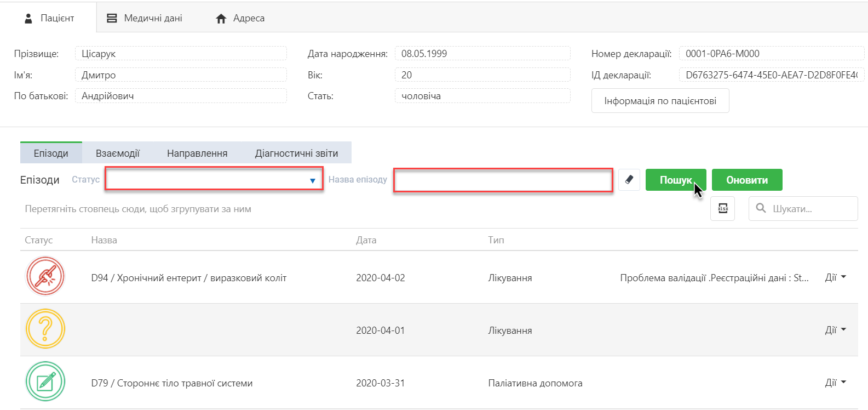Expand Дії menu for 2020-04-01 episode
Viewport: 868px width, 410px height.
[x=835, y=330]
